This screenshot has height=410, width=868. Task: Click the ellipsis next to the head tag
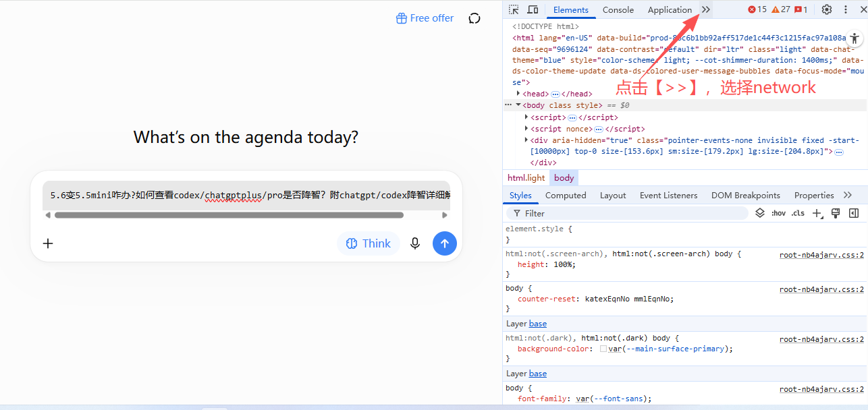point(555,94)
